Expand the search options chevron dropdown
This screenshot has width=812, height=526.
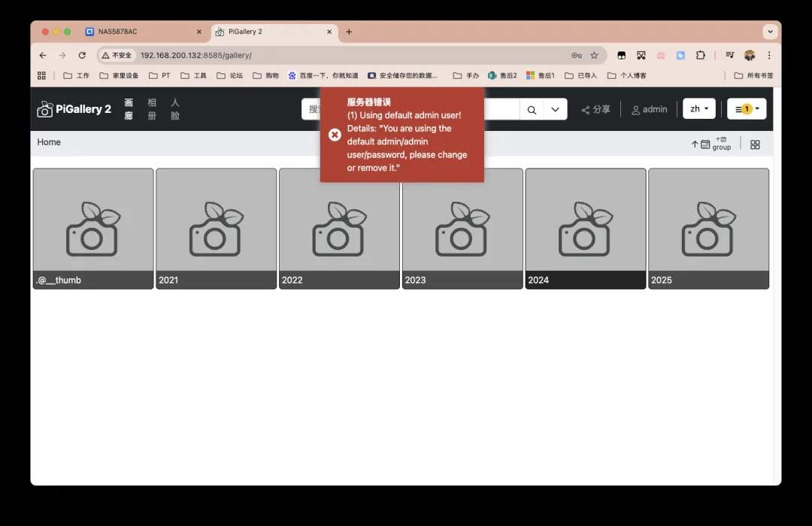555,110
